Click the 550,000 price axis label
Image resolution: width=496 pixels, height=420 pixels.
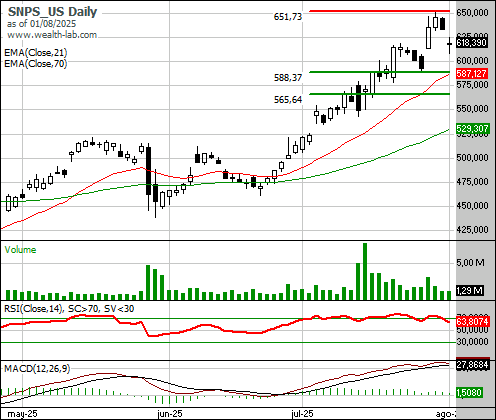pyautogui.click(x=472, y=109)
